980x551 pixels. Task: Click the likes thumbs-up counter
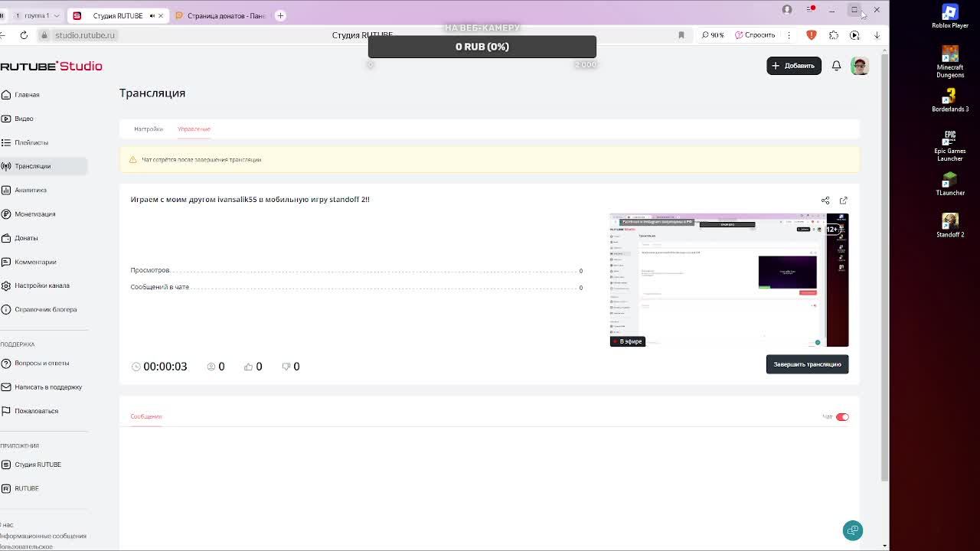click(x=253, y=367)
